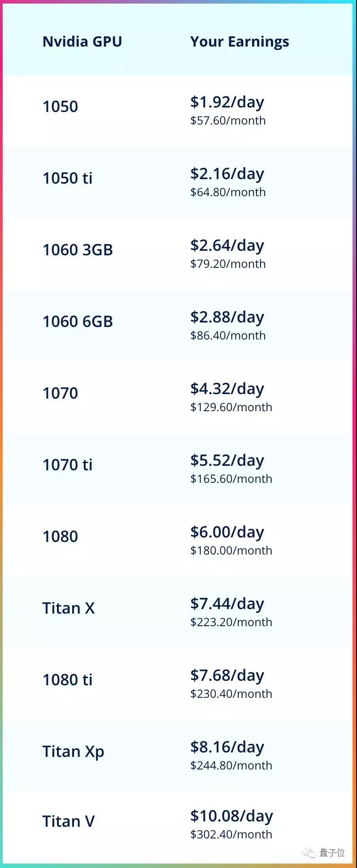Click the $244.80/month earnings text
The height and width of the screenshot is (868, 357).
point(231,765)
